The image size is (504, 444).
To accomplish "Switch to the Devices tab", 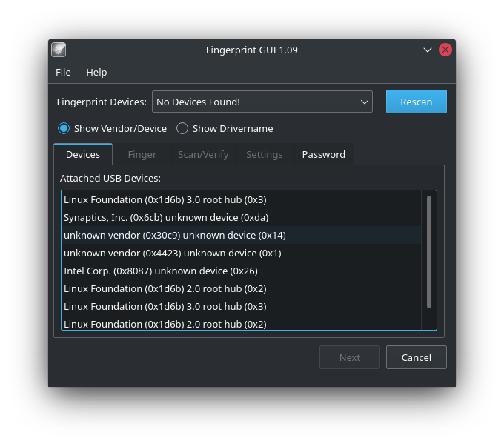I will (83, 154).
